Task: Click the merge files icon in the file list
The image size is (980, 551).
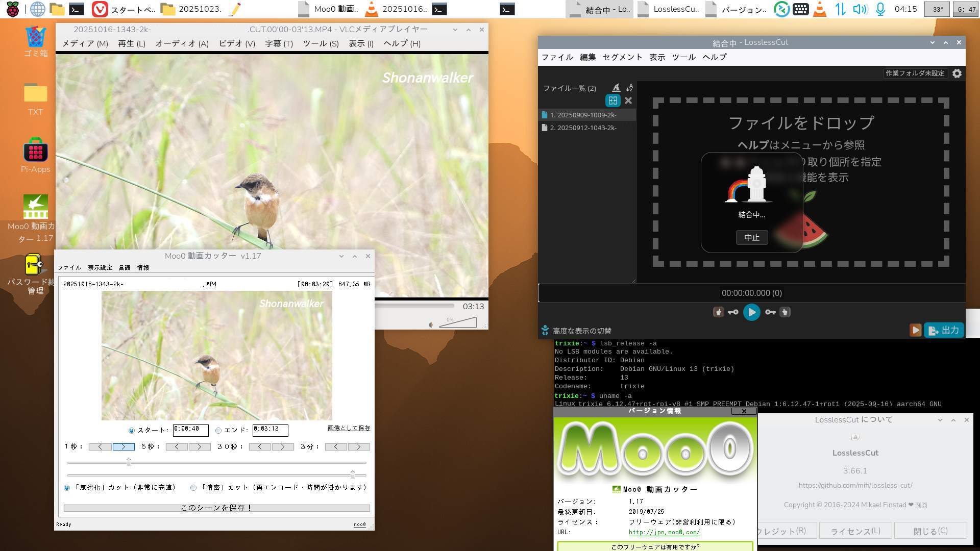Action: coord(612,101)
